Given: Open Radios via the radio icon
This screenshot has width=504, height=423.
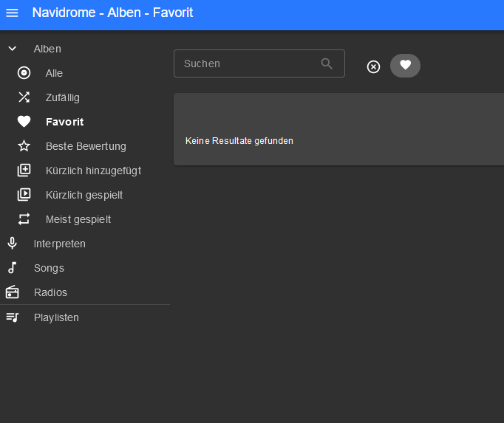Looking at the screenshot, I should (x=12, y=292).
